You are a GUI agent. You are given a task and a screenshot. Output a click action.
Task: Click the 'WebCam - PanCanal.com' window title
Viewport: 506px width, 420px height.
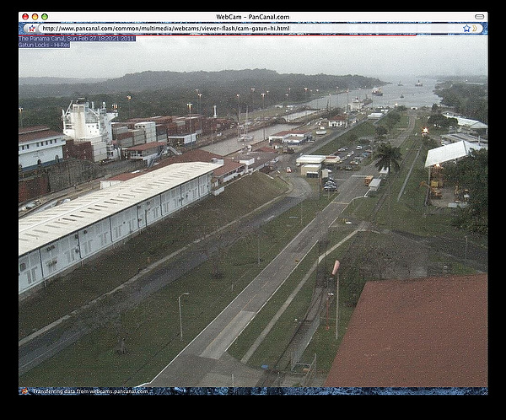(253, 17)
